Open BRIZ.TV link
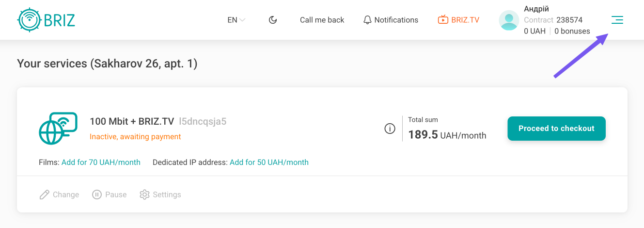The width and height of the screenshot is (644, 228). tap(458, 20)
